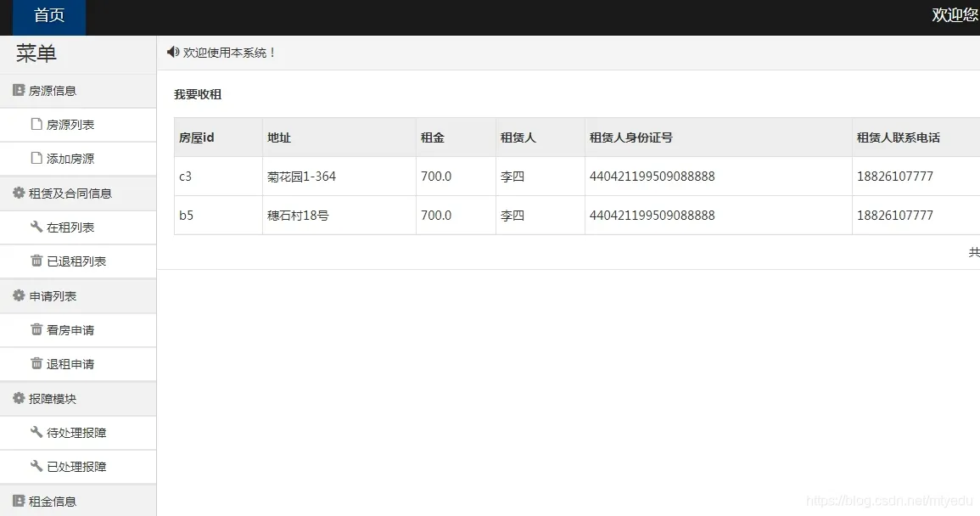Click the gear icon beside 租赁及合同信息
Viewport: 980px width, 516px height.
click(19, 193)
